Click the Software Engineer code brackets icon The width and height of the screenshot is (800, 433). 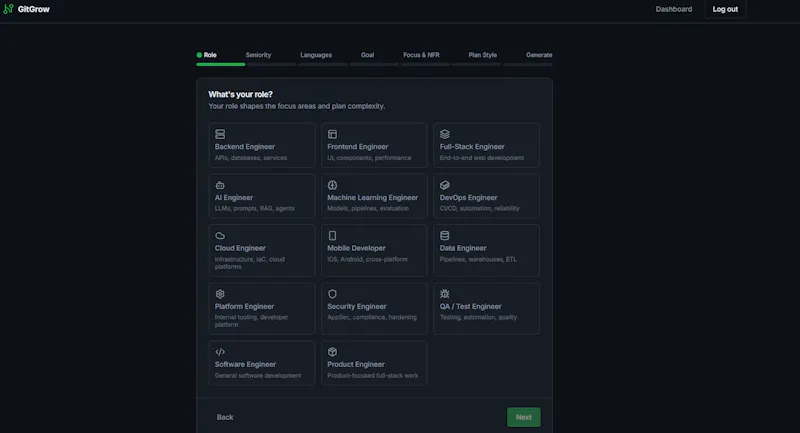[220, 352]
